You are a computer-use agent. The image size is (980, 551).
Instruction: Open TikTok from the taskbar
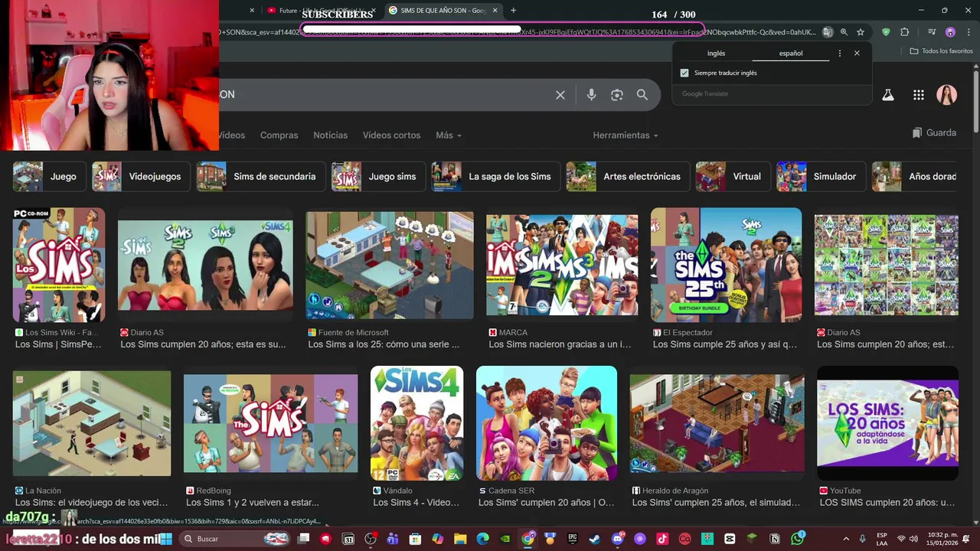click(662, 539)
